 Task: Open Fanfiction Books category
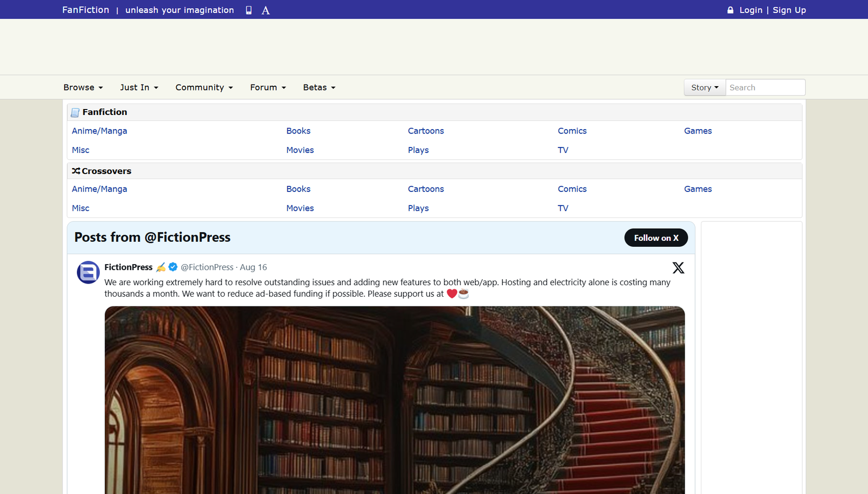[x=298, y=131]
